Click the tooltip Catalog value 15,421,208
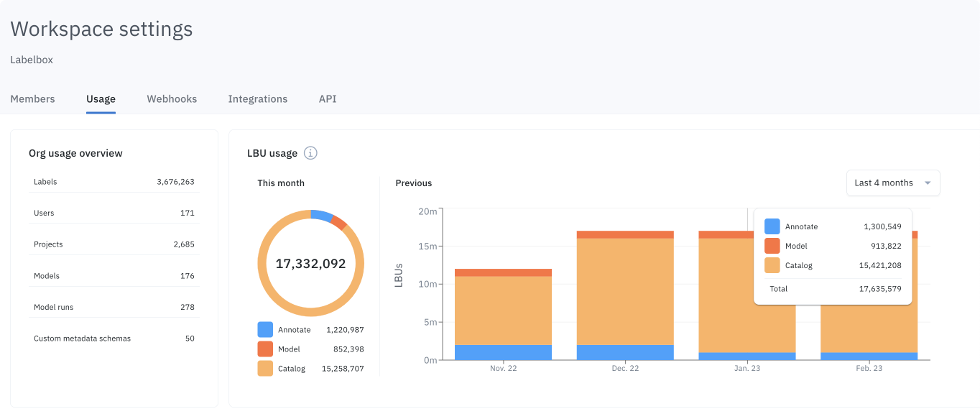980x414 pixels. coord(880,265)
